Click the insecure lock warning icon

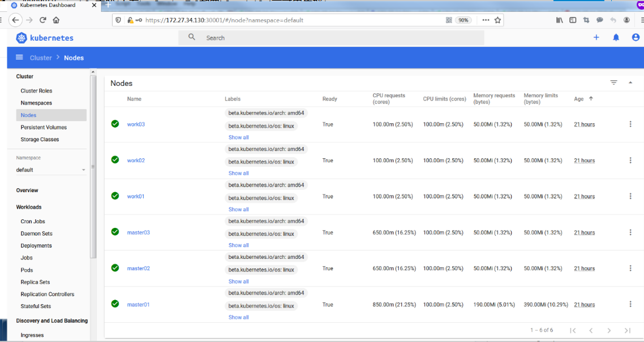(x=130, y=20)
